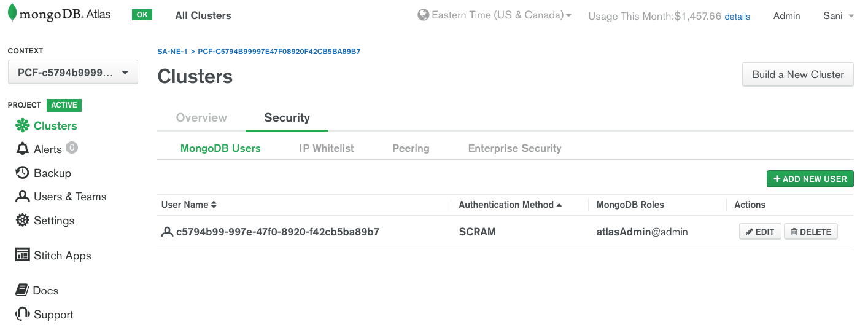The image size is (868, 327).
Task: Open Docs using the book icon
Action: (23, 290)
